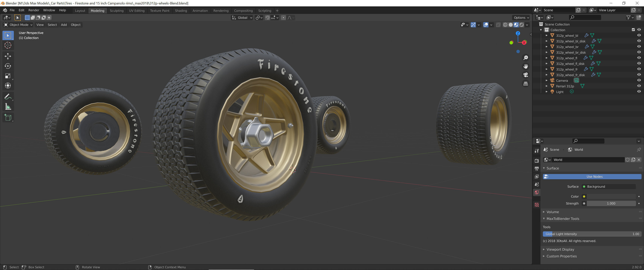644x270 pixels.
Task: Switch to solid viewport shading
Action: point(511,25)
